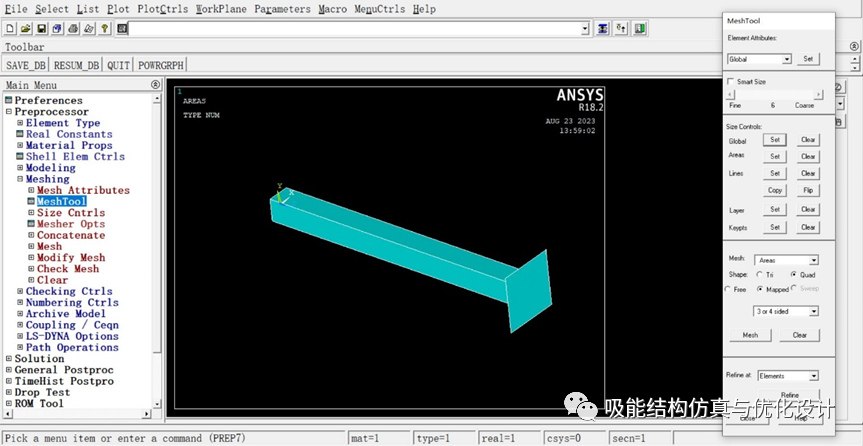Click the Main Menu horizontal scroll right arrow
This screenshot has height=446, width=863.
(146, 414)
